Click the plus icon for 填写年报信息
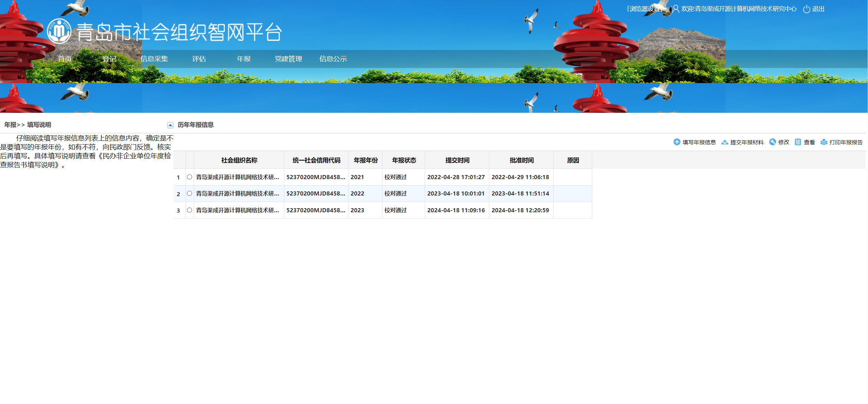 tap(677, 142)
